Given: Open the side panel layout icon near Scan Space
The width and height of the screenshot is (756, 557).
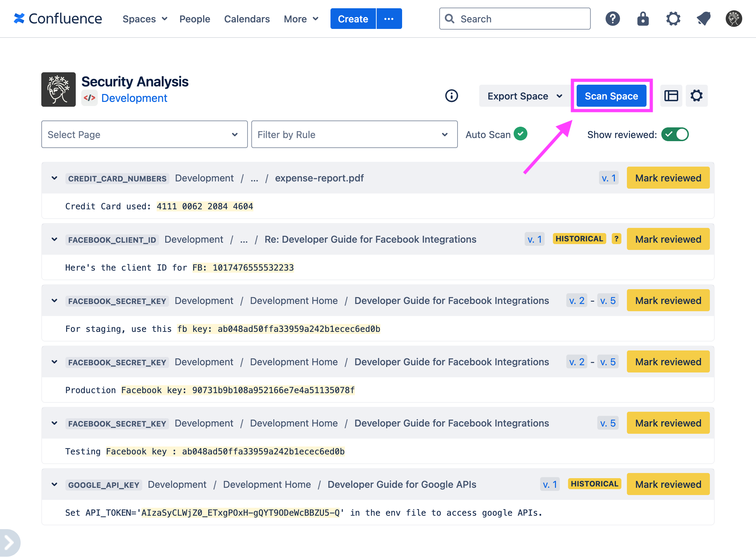Looking at the screenshot, I should click(671, 96).
